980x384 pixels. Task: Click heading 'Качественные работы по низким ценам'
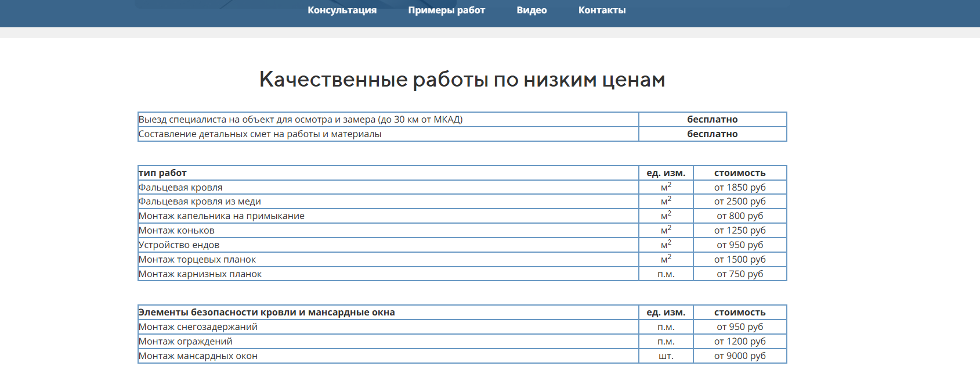[x=462, y=79]
